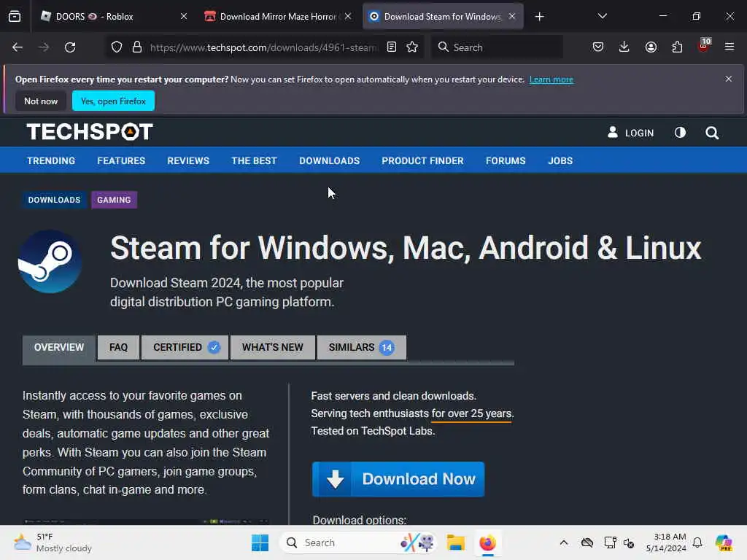Open REVIEWS in TechSpot nav

188,161
